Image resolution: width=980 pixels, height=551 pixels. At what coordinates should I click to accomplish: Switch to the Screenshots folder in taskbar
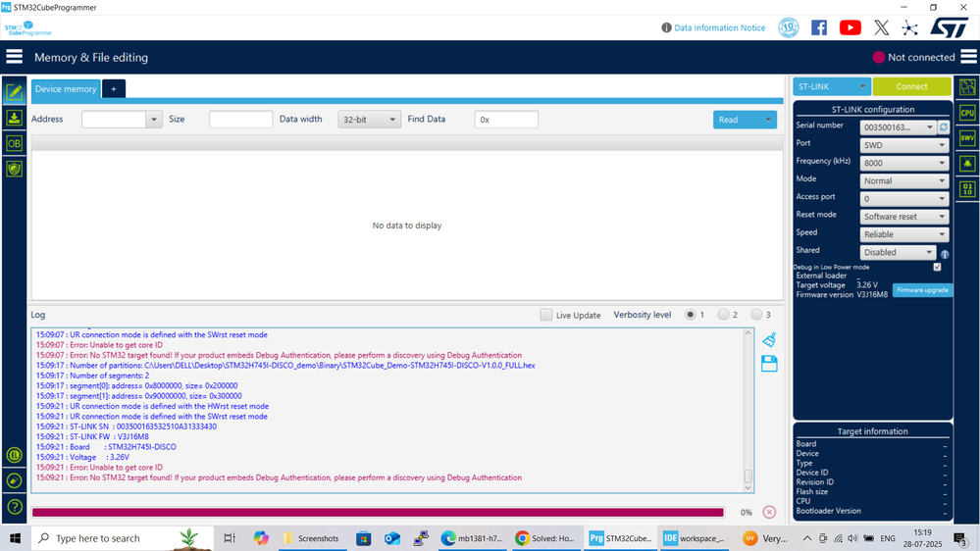tap(311, 538)
